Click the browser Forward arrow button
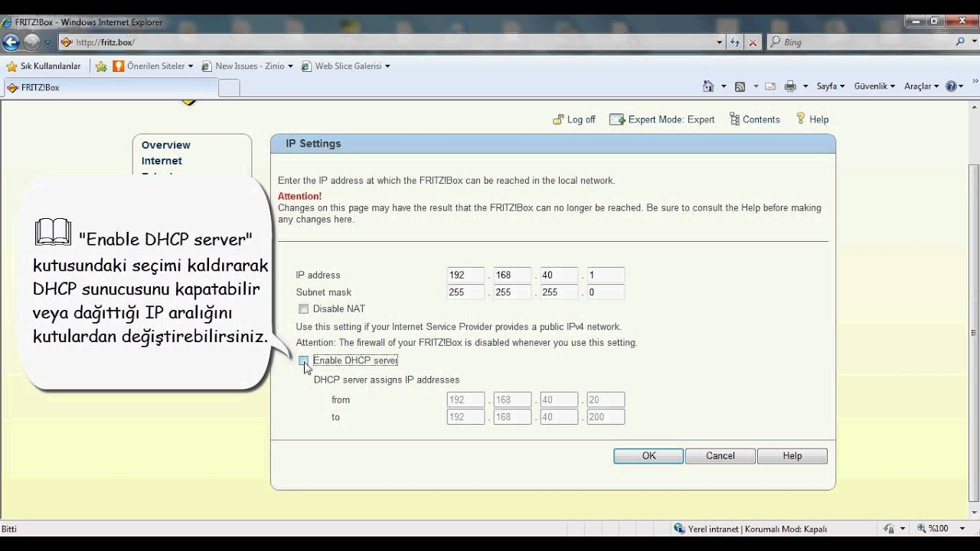980x551 pixels. (x=31, y=42)
